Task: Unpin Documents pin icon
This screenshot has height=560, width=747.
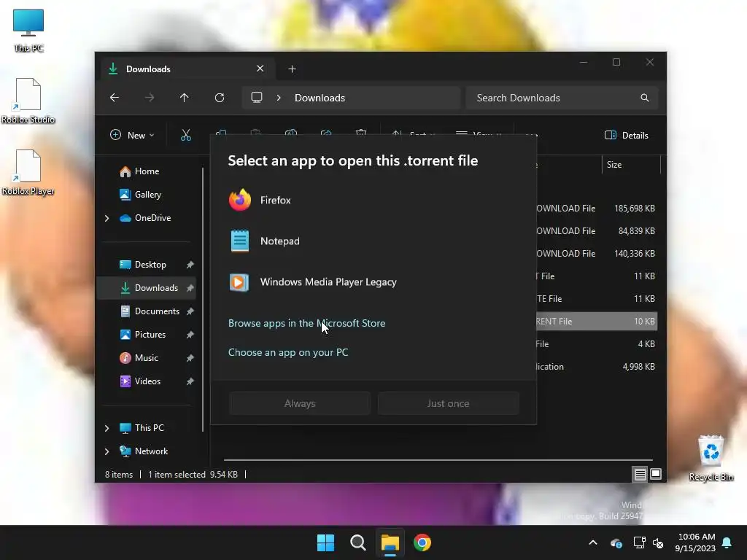Action: pyautogui.click(x=190, y=311)
